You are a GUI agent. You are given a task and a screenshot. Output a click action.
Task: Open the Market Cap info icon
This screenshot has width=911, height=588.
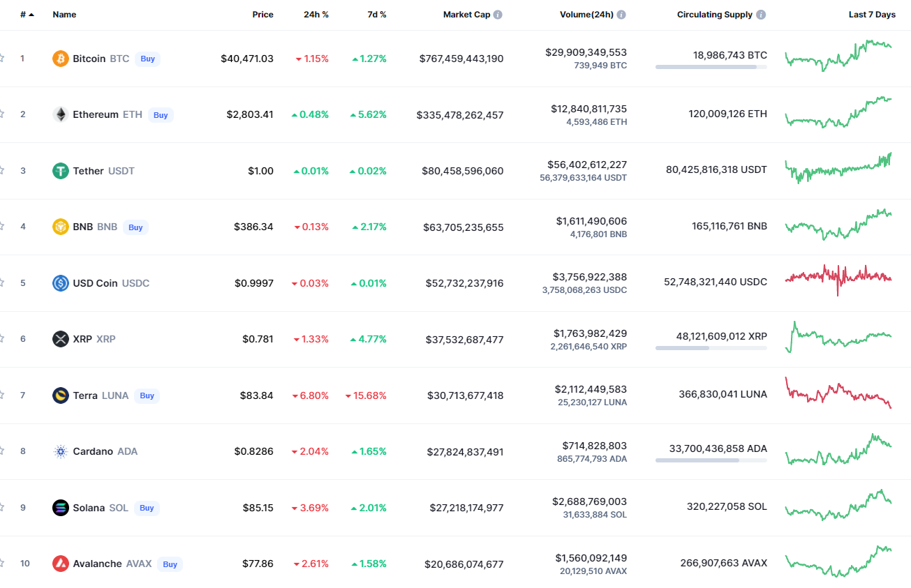[x=498, y=15]
